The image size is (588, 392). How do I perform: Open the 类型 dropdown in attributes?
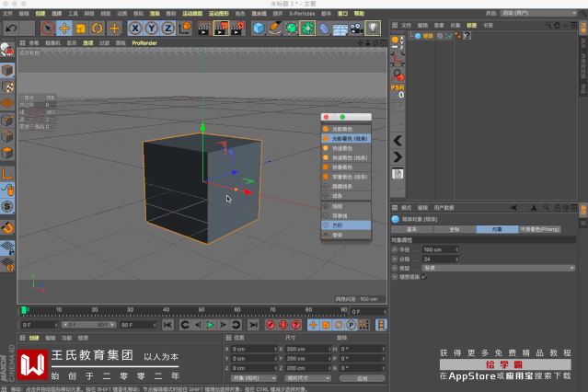click(499, 268)
